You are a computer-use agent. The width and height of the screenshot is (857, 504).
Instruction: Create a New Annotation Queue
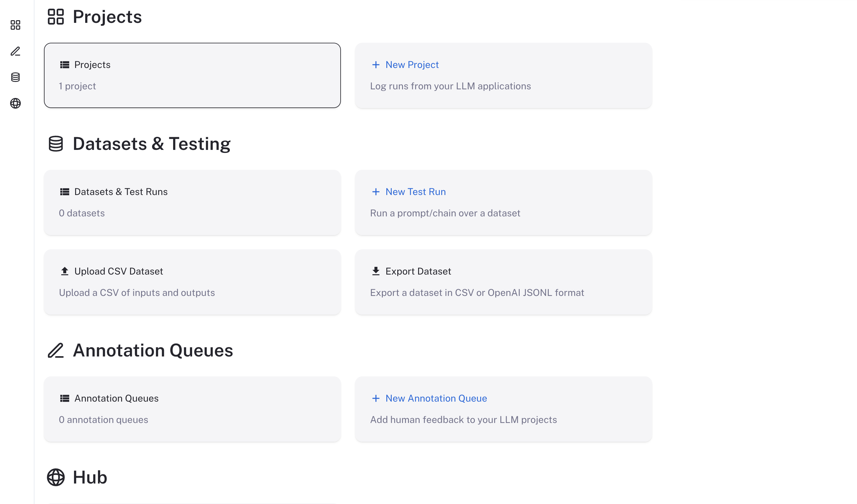436,398
